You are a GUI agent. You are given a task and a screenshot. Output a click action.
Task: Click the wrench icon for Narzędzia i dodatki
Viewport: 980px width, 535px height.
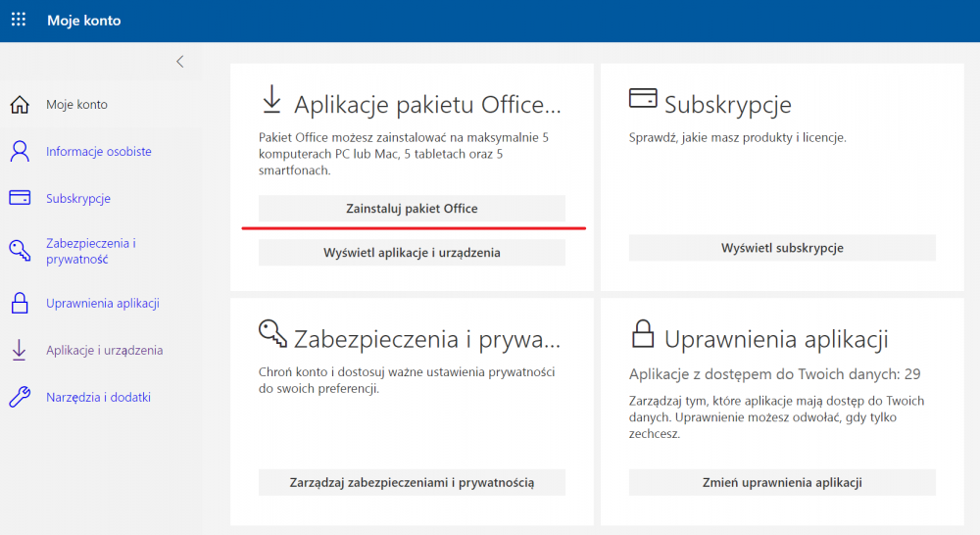click(x=20, y=398)
